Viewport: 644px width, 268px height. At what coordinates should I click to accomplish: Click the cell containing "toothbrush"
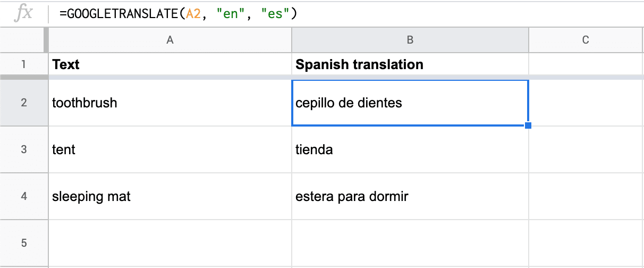point(170,103)
